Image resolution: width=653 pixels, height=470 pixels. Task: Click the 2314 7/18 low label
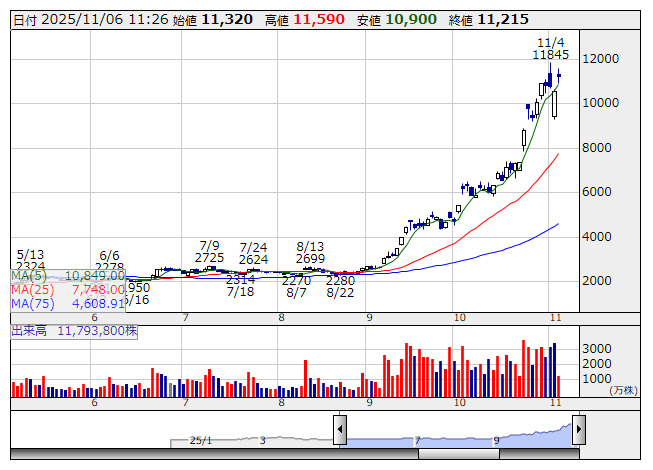[241, 286]
